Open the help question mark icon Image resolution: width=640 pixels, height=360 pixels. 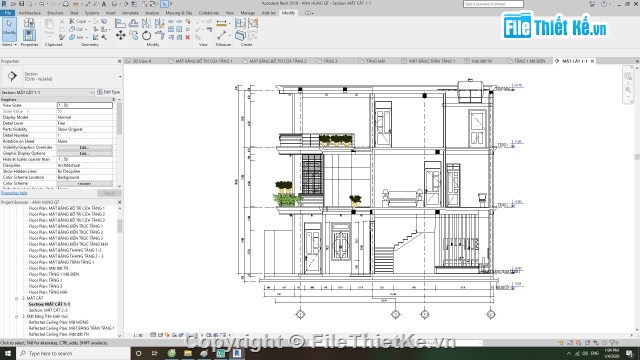click(x=604, y=4)
